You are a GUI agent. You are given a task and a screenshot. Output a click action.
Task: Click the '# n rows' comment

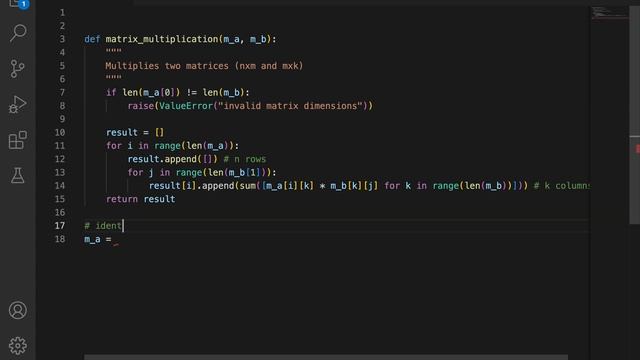coord(244,159)
